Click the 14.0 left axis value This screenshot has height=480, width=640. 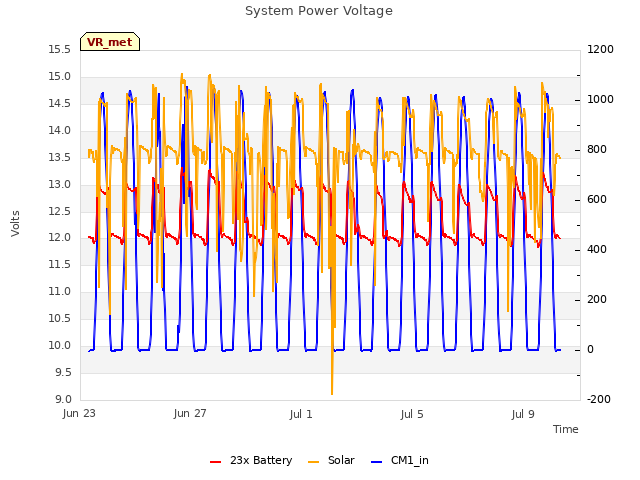[60, 131]
